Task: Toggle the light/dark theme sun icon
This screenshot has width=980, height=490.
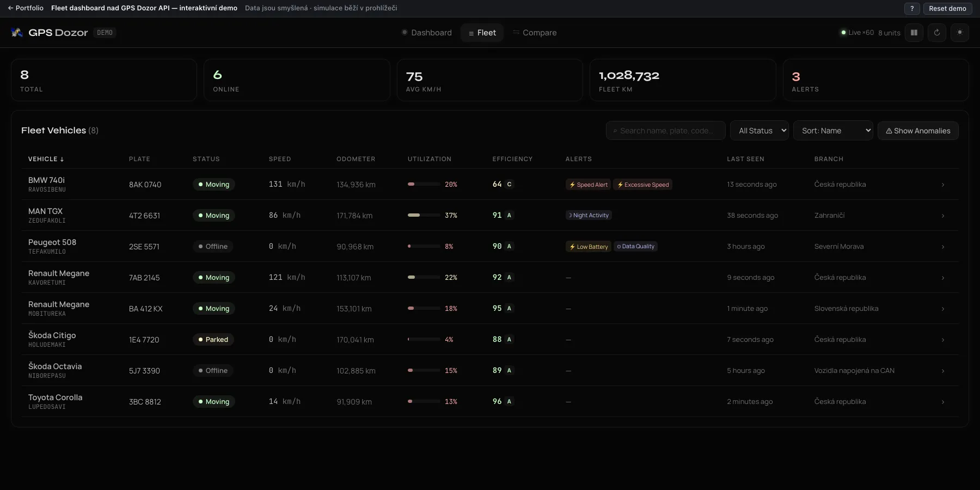Action: pyautogui.click(x=960, y=33)
